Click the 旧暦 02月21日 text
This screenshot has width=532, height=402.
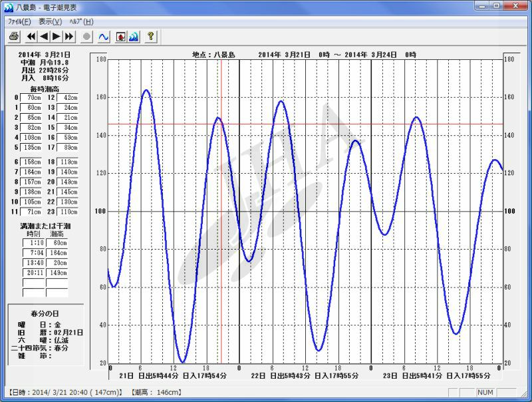51,333
